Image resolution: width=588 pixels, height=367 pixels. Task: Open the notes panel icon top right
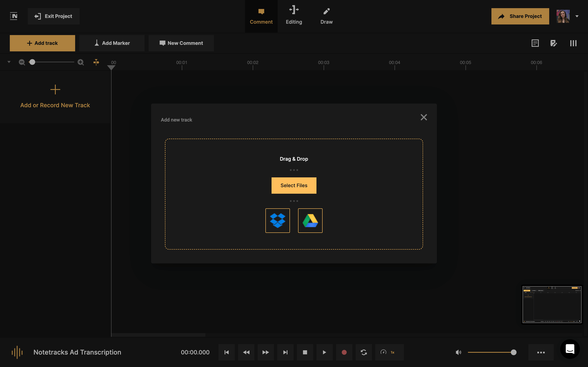coord(535,43)
